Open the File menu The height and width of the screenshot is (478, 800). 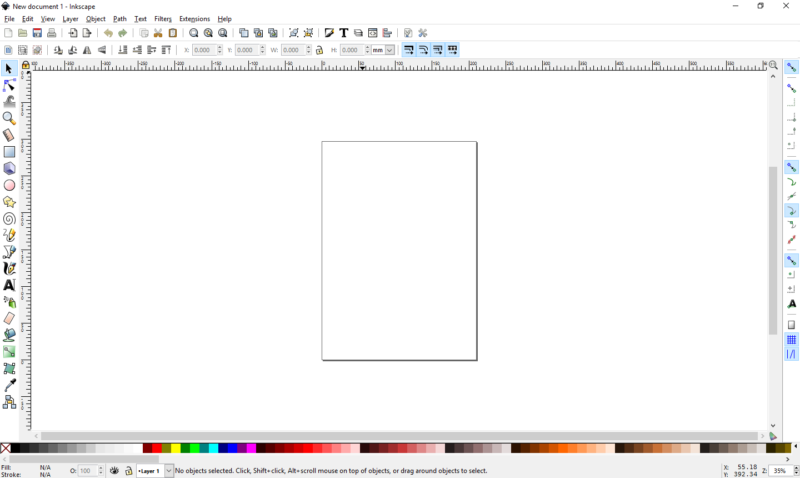[9, 19]
